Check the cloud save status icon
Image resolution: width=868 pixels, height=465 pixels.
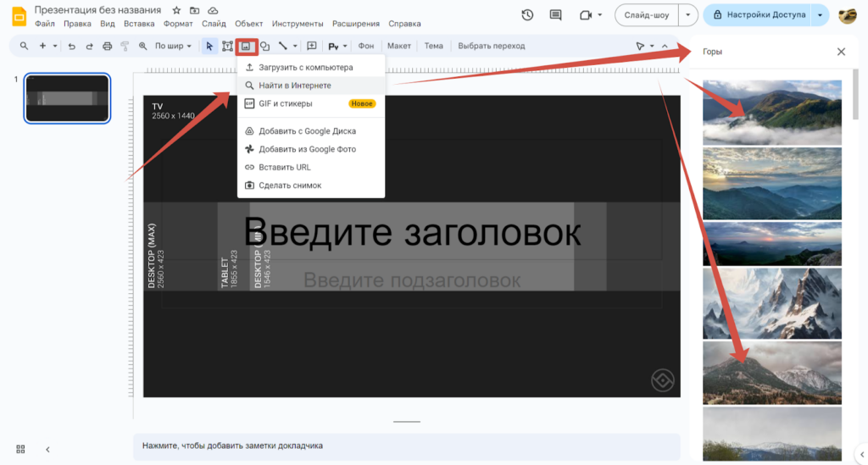(x=213, y=10)
